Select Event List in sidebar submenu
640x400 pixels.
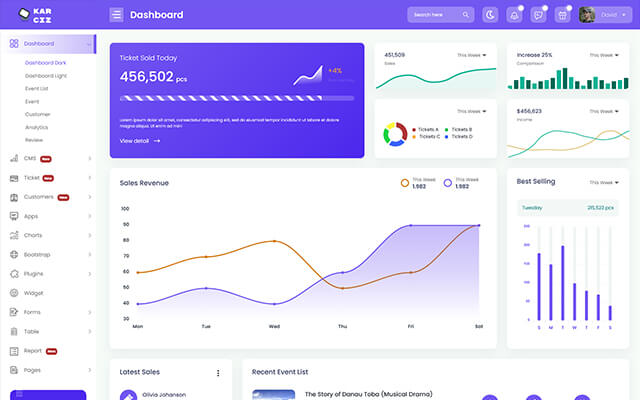click(x=37, y=89)
